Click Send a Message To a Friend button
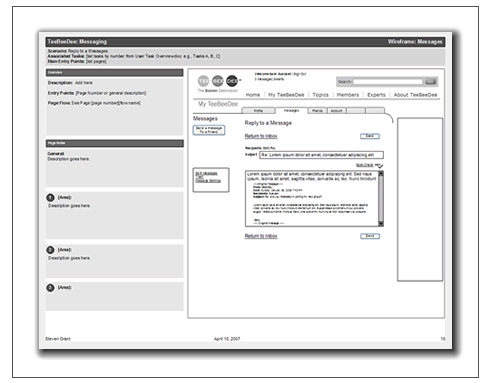 click(x=209, y=130)
